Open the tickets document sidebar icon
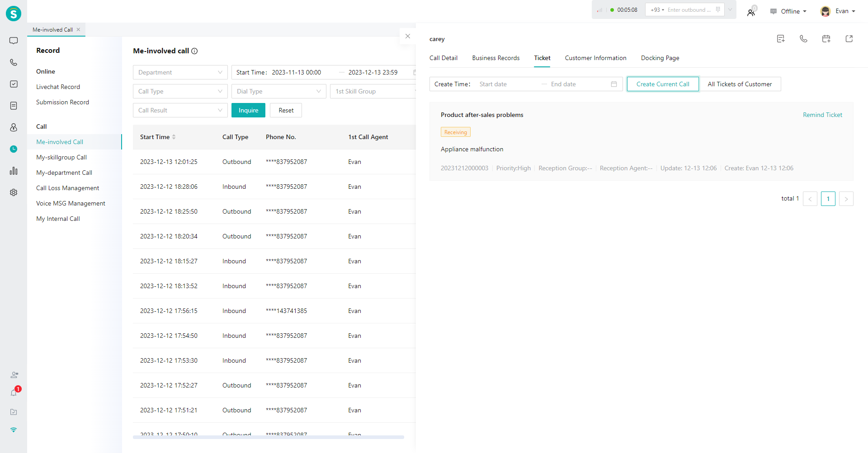This screenshot has height=453, width=868. (14, 106)
